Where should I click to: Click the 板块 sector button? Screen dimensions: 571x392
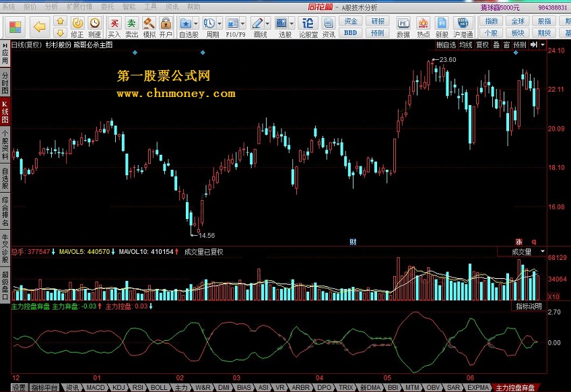pos(518,33)
